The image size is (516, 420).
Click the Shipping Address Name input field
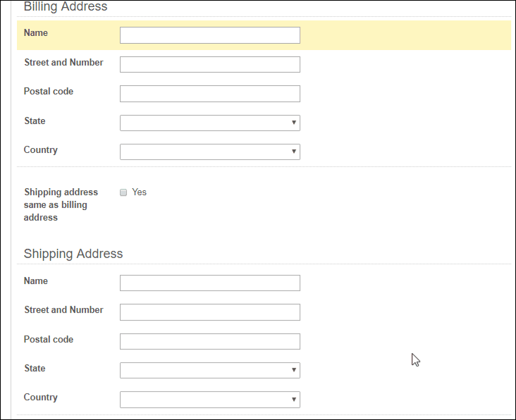coord(209,283)
